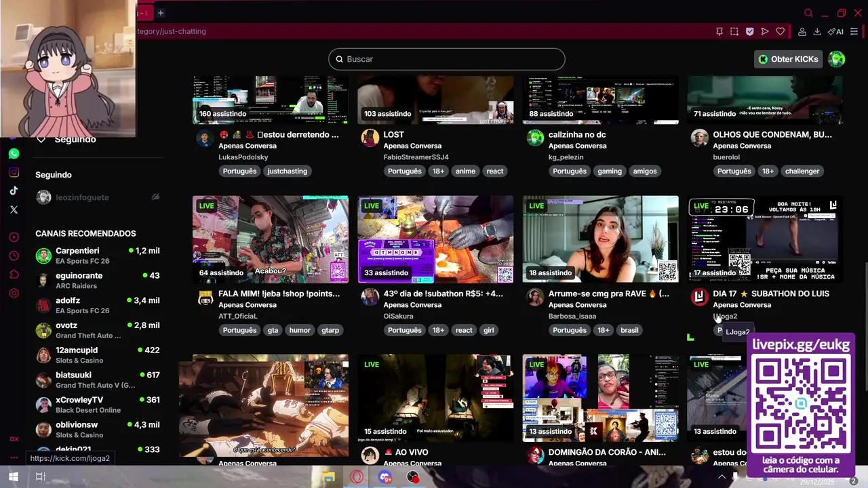Click the justchasting tag
This screenshot has height=488, width=868.
287,171
